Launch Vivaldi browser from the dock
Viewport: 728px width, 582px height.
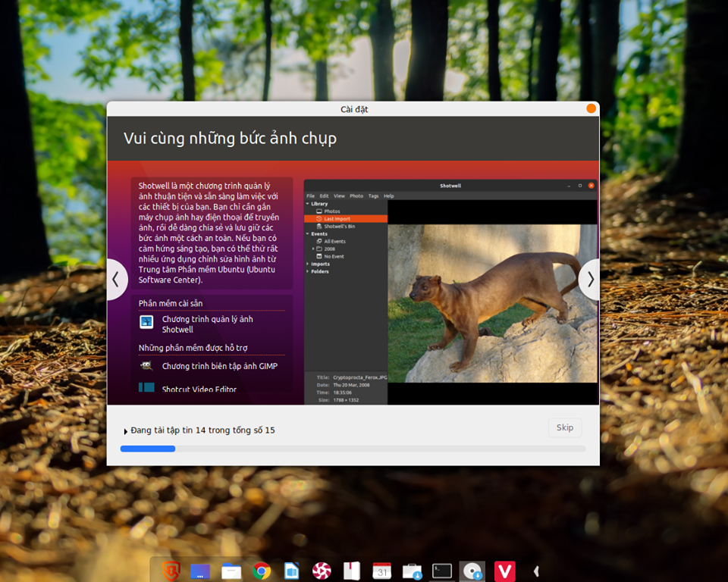505,571
